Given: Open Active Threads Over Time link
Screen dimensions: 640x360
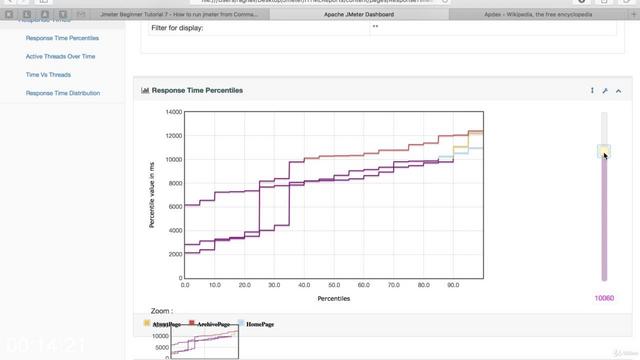Looking at the screenshot, I should click(60, 56).
